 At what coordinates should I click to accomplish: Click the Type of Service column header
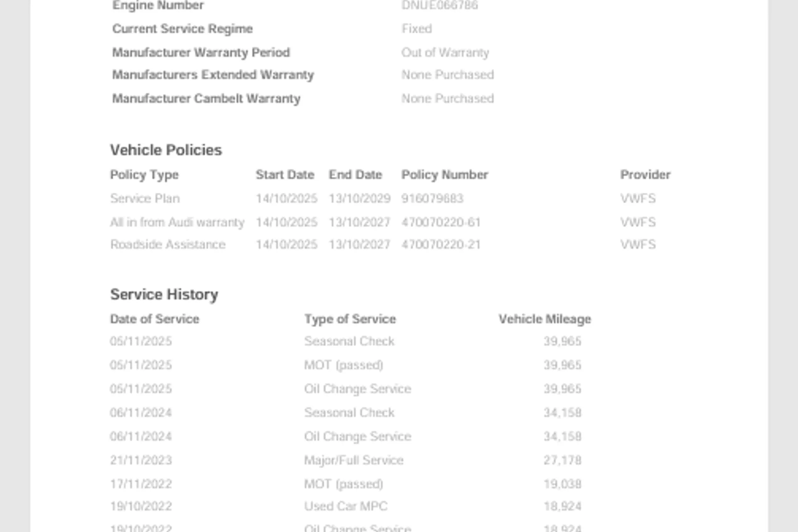coord(350,319)
